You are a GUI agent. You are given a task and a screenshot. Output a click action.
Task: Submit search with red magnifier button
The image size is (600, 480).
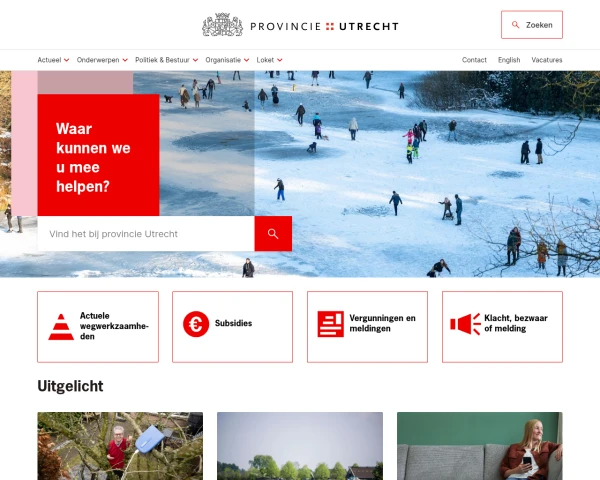tap(273, 233)
